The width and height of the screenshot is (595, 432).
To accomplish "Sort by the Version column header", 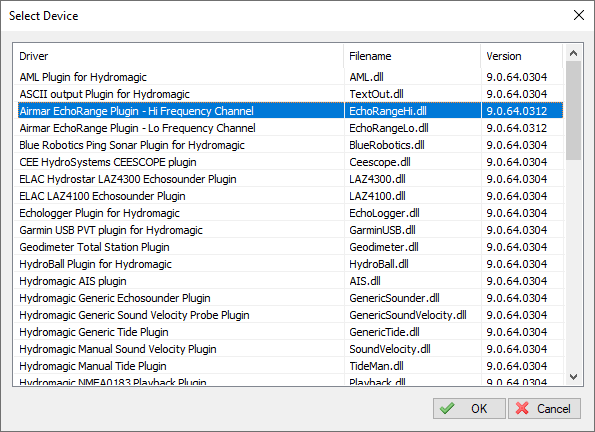I will (x=522, y=56).
